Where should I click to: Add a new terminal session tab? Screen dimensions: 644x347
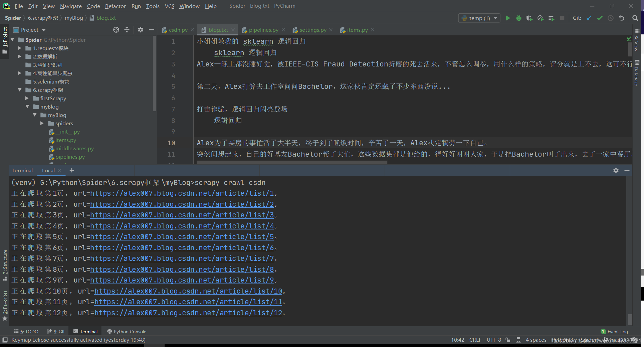[71, 170]
